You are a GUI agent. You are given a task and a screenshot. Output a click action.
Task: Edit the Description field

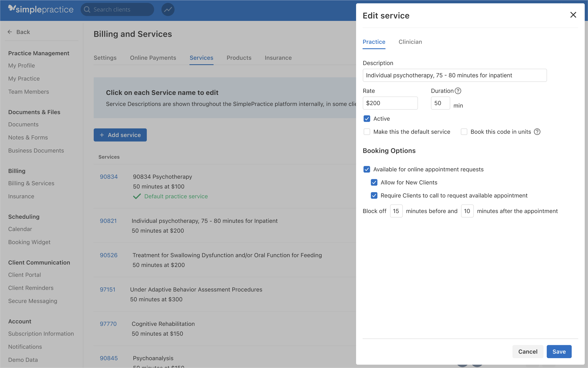455,75
